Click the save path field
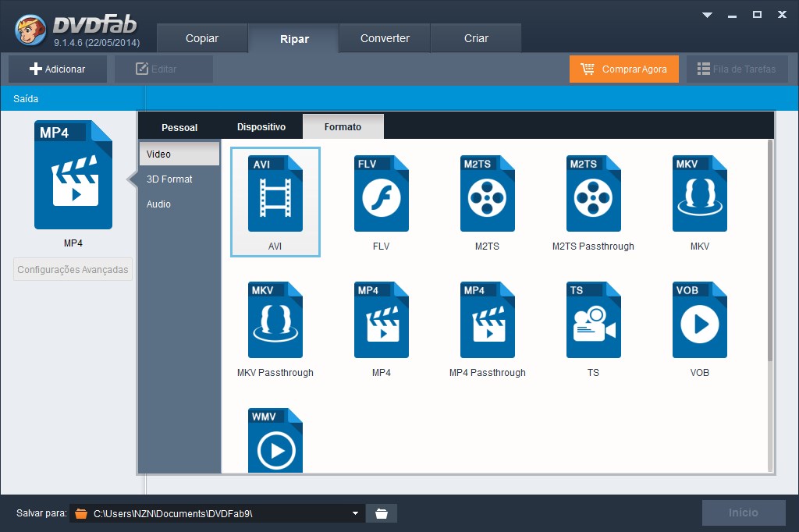Viewport: 799px width, 532px height. tap(218, 513)
